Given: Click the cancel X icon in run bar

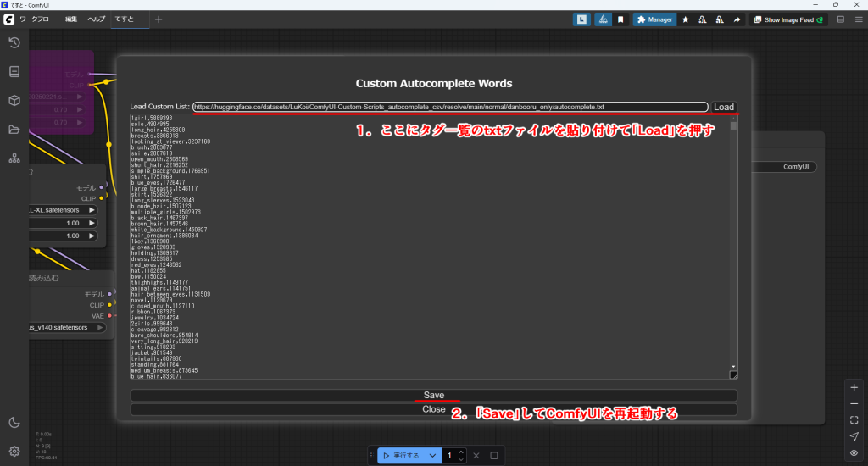Looking at the screenshot, I should click(x=476, y=456).
